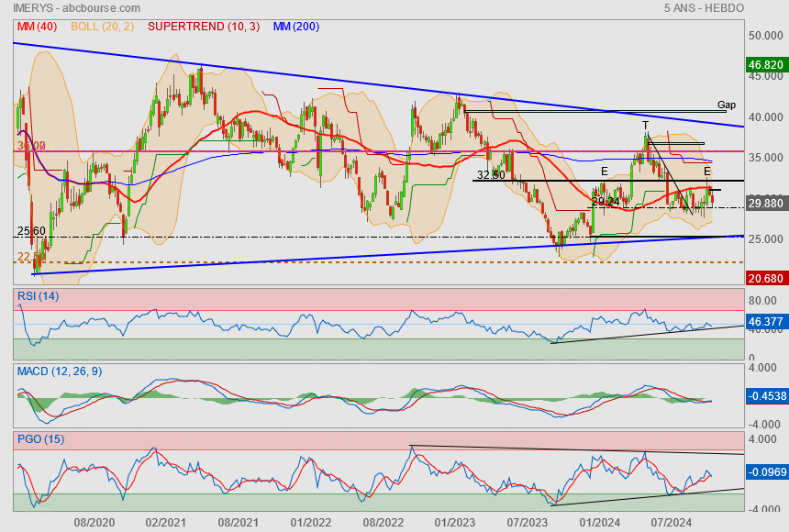The image size is (789, 532).
Task: Click the 25.000 price axis label
Action: (x=765, y=239)
